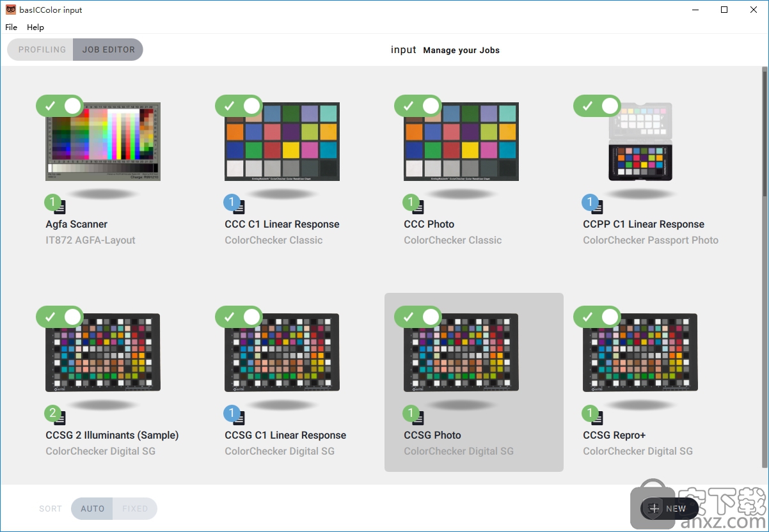The width and height of the screenshot is (769, 532).
Task: Select the CCPP C1 Linear Response passport thumbnail
Action: click(x=640, y=142)
